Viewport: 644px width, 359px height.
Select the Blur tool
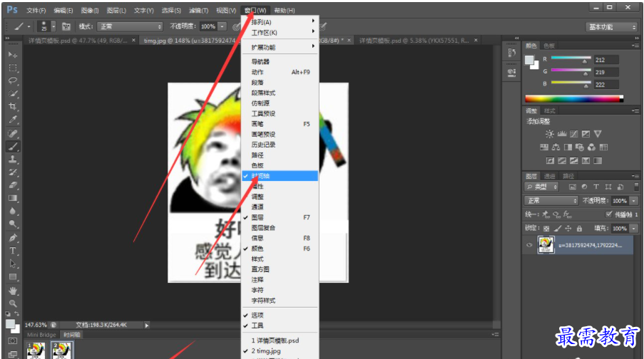click(x=13, y=211)
